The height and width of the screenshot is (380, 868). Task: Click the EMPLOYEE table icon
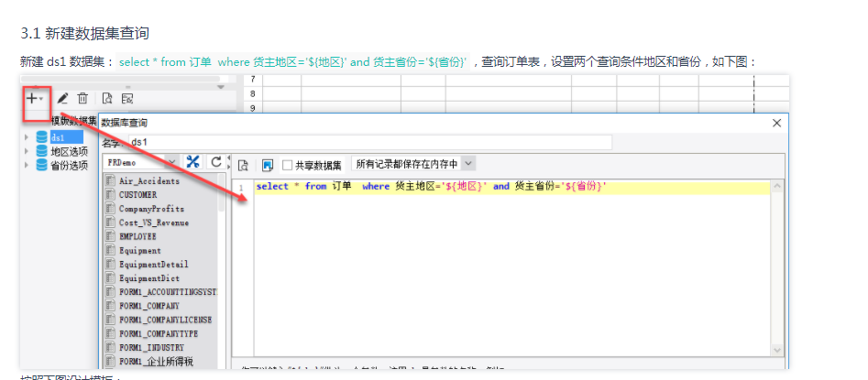pyautogui.click(x=110, y=236)
